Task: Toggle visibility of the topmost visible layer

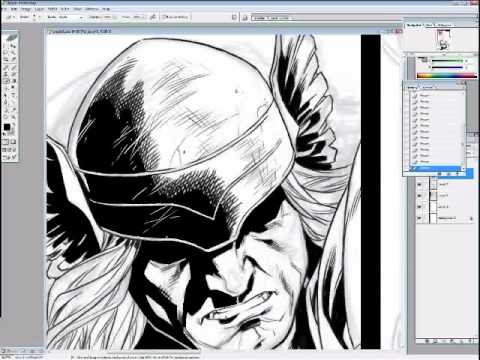Action: click(419, 184)
